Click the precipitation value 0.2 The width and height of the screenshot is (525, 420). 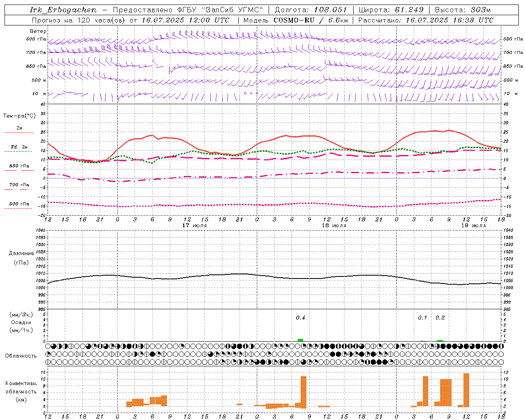tap(440, 317)
